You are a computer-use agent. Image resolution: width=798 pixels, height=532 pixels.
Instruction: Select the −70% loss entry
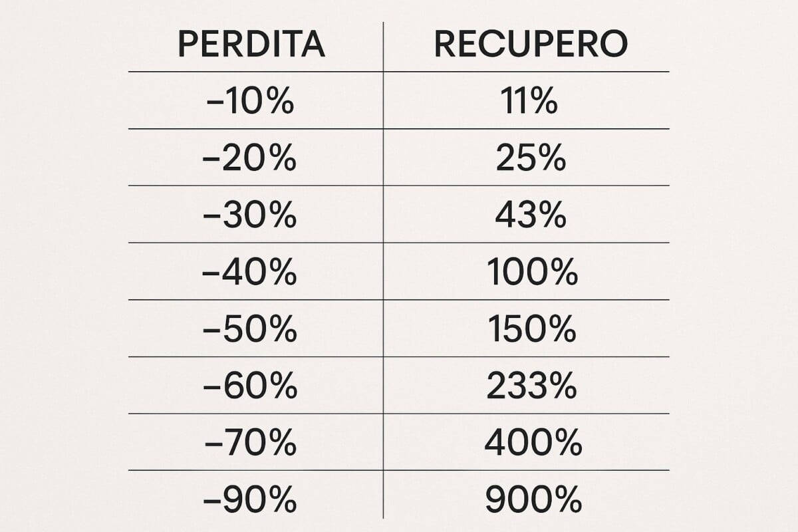point(250,444)
